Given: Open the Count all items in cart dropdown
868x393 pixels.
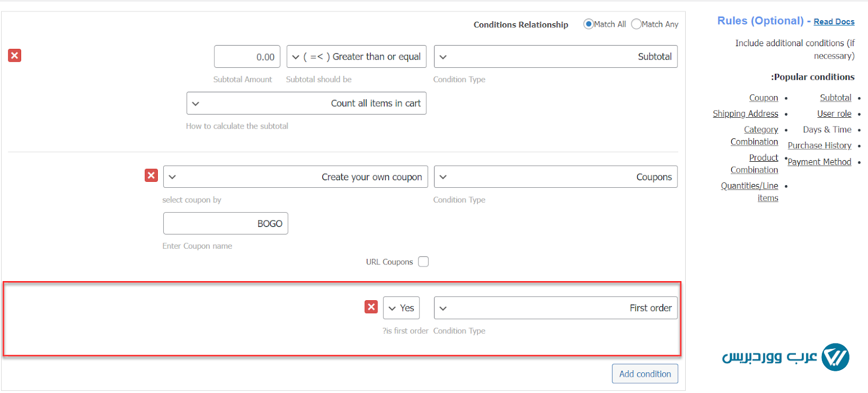Looking at the screenshot, I should (x=307, y=103).
